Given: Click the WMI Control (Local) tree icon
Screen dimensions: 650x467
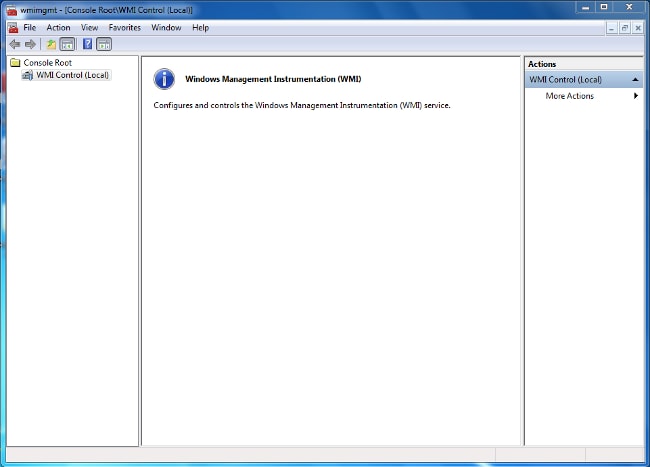Looking at the screenshot, I should [27, 75].
